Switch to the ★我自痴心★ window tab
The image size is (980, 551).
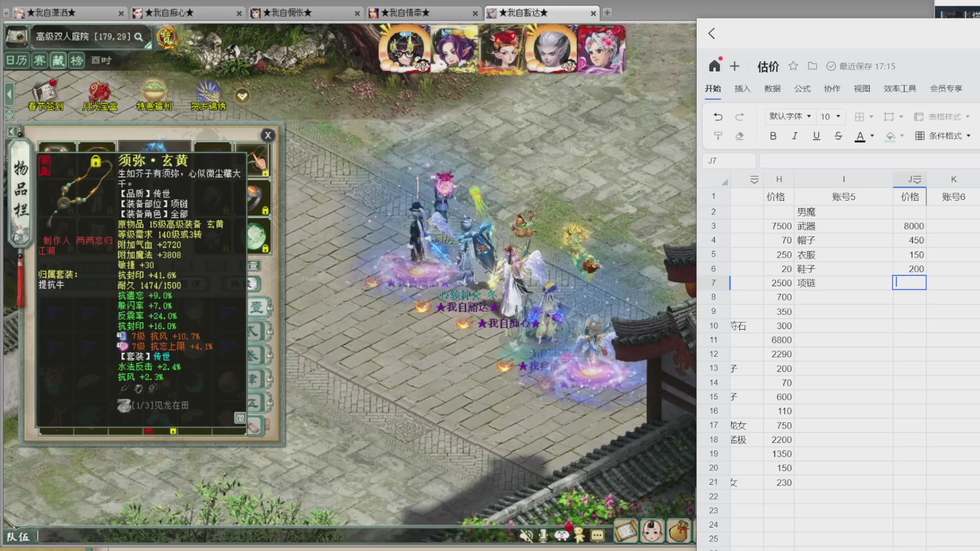[169, 13]
